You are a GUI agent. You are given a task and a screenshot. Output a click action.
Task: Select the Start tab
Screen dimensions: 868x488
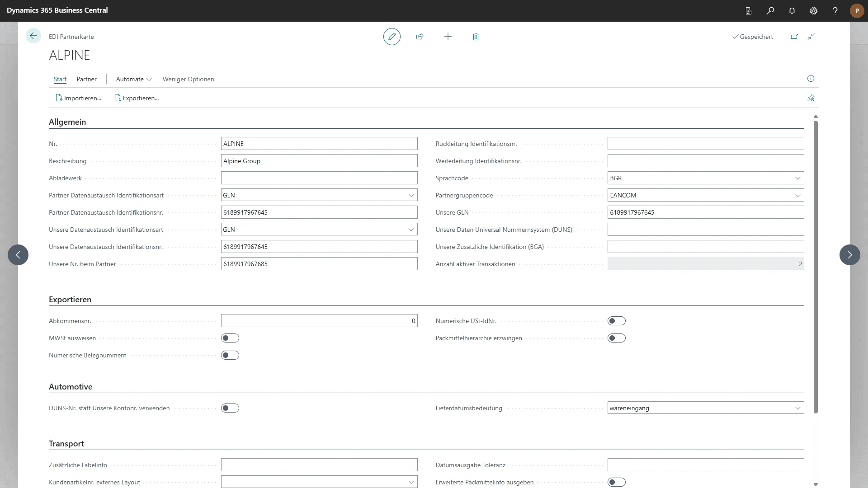point(60,79)
